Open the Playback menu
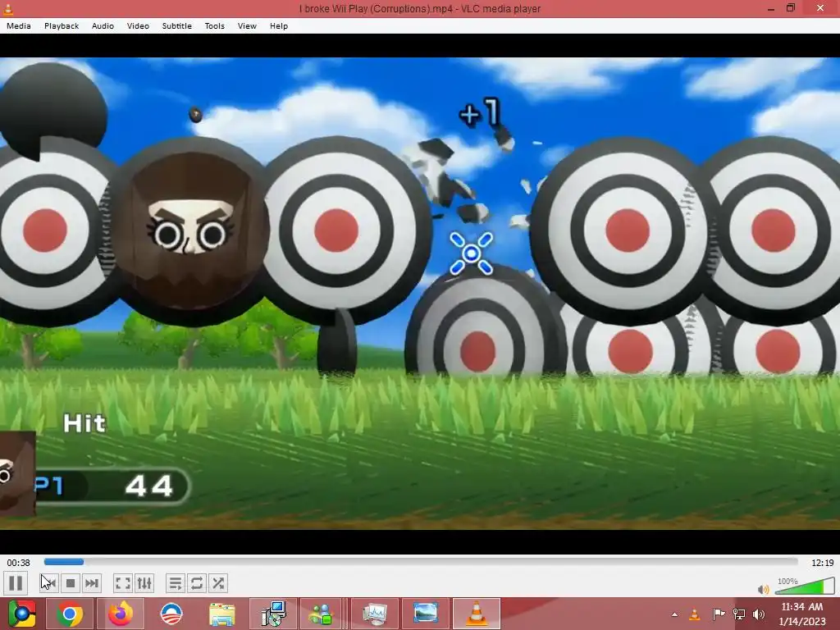Screen dimensions: 840x630 (x=62, y=25)
